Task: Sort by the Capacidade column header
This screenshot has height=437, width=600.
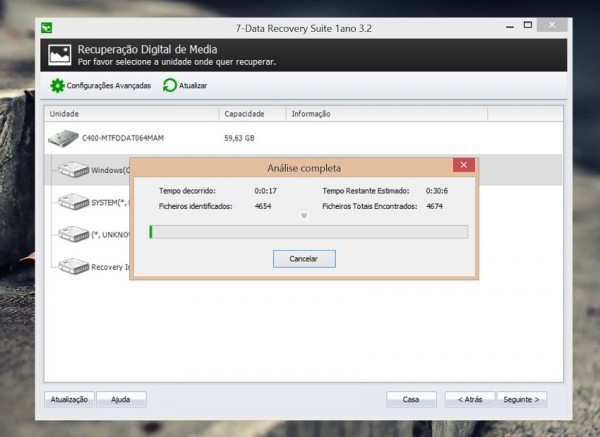Action: coord(253,114)
